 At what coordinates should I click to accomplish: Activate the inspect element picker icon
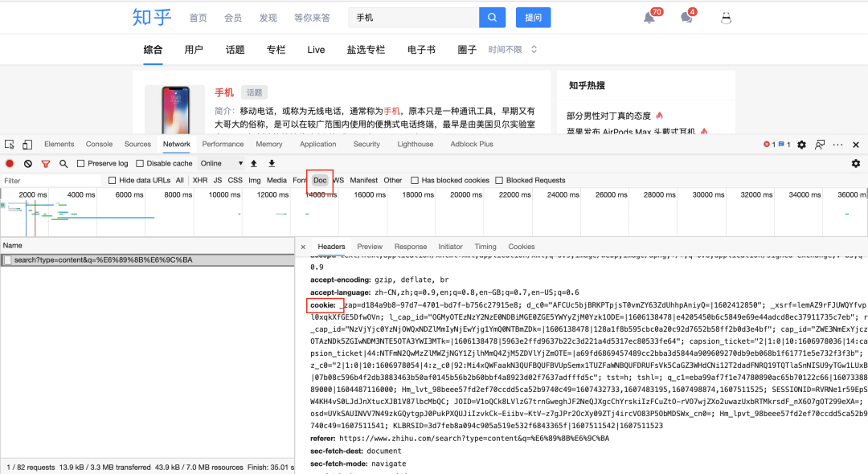tap(10, 145)
